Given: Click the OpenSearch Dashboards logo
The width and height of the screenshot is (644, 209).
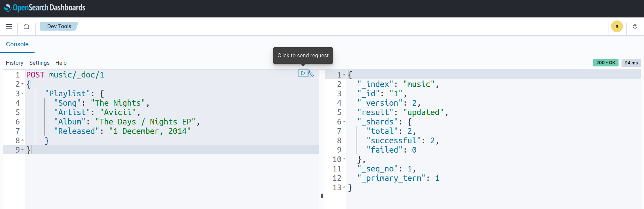Looking at the screenshot, I should (45, 8).
